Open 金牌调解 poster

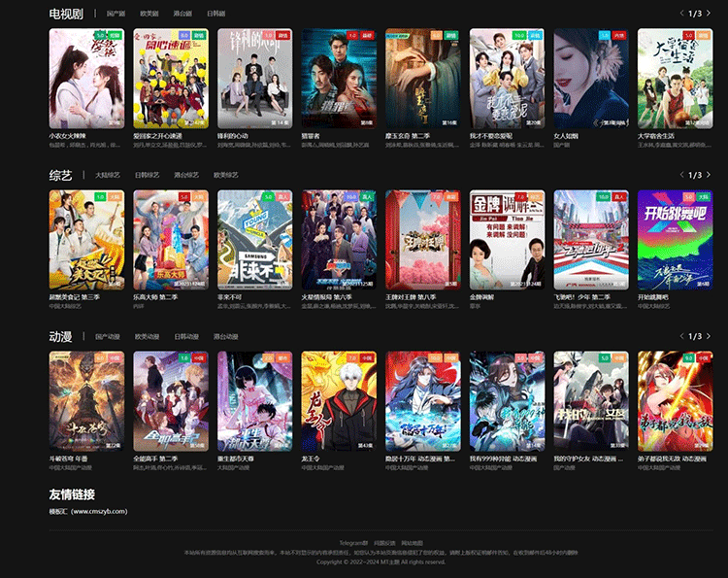pyautogui.click(x=507, y=240)
